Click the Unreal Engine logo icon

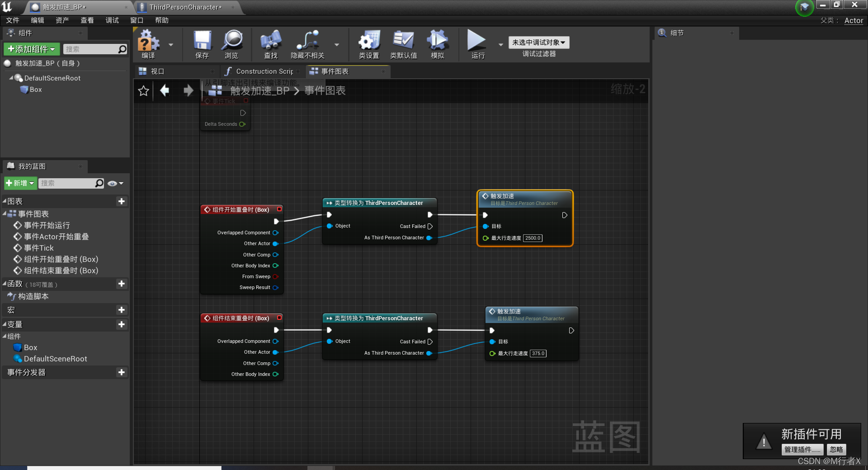pyautogui.click(x=8, y=7)
